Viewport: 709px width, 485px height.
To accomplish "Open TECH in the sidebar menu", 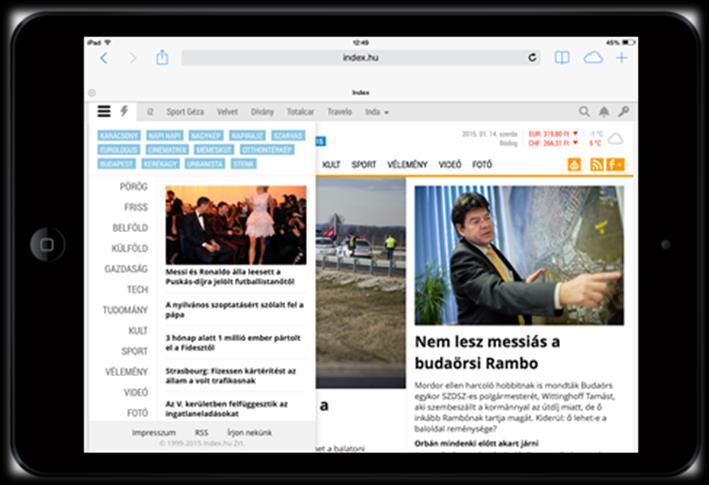I will point(137,290).
